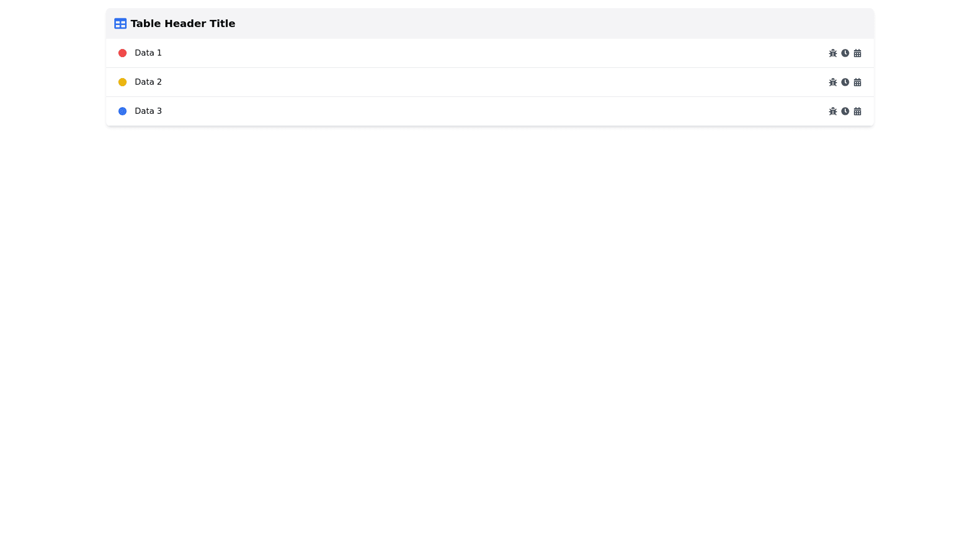This screenshot has height=551, width=980.
Task: Click the Table Header Title text
Action: (x=183, y=23)
